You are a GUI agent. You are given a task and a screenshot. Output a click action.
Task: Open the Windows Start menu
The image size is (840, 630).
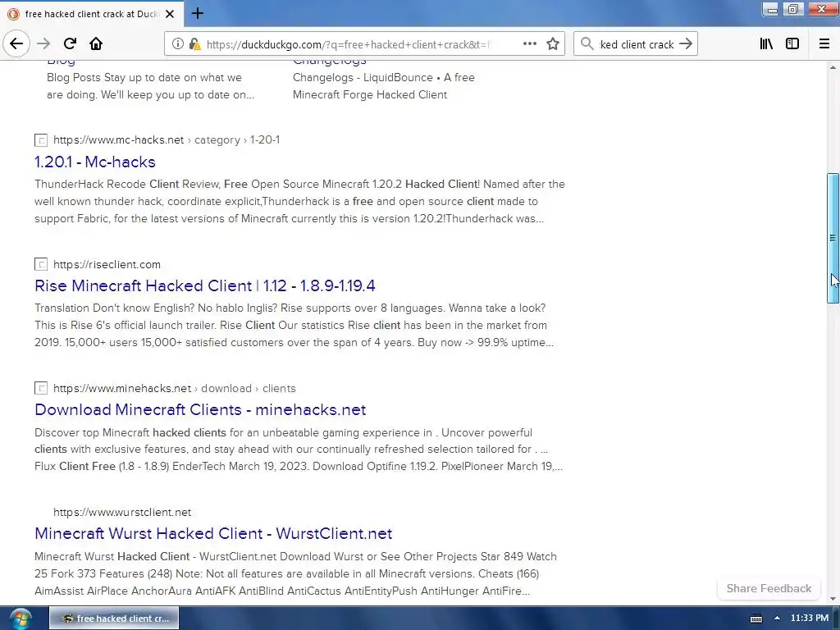click(x=21, y=619)
